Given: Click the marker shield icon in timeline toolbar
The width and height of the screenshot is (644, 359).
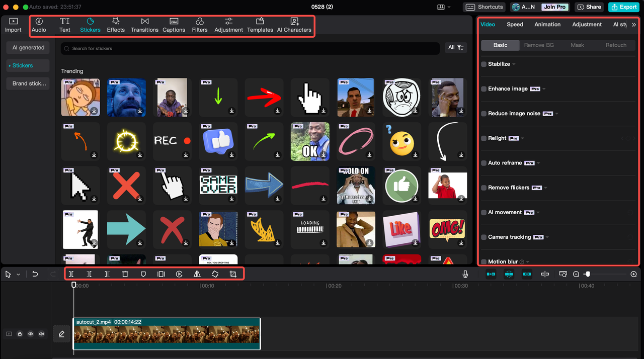Looking at the screenshot, I should (143, 274).
